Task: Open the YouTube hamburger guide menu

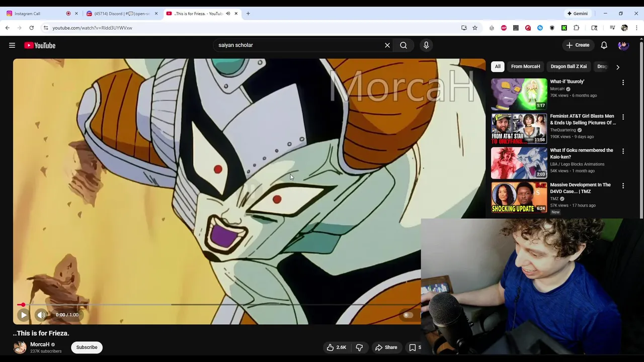Action: (x=12, y=45)
